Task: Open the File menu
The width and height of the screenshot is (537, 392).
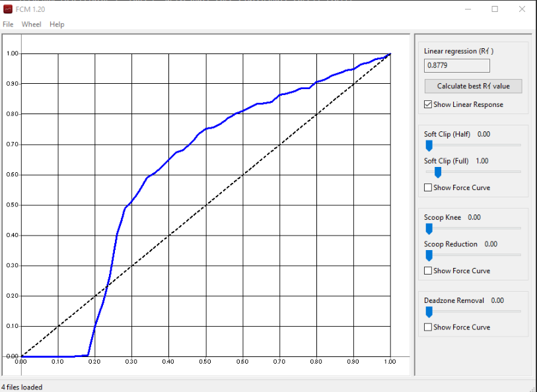Action: (8, 24)
